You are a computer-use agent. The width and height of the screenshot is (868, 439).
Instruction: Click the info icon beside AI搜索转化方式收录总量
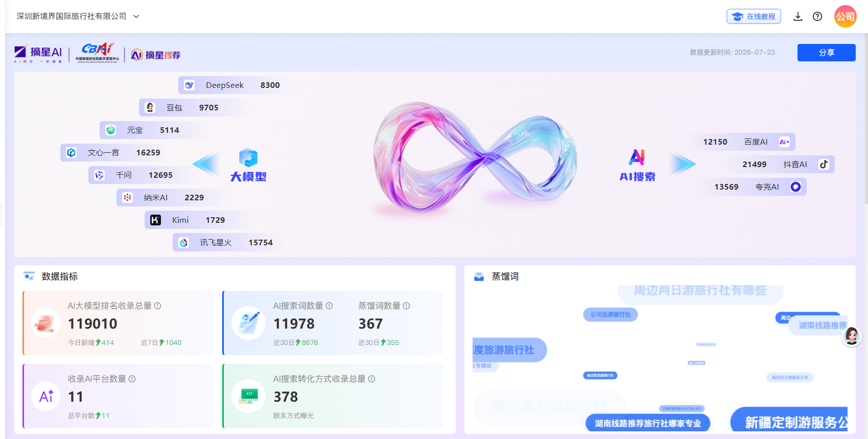pyautogui.click(x=372, y=379)
